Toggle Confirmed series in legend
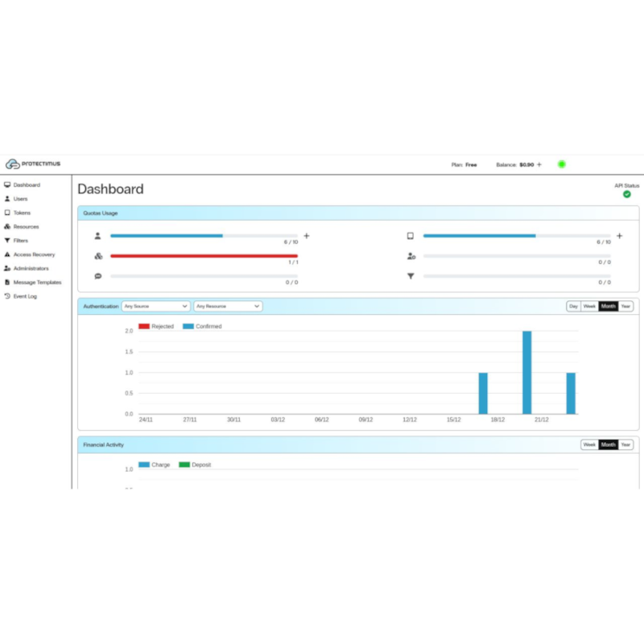 pyautogui.click(x=202, y=327)
